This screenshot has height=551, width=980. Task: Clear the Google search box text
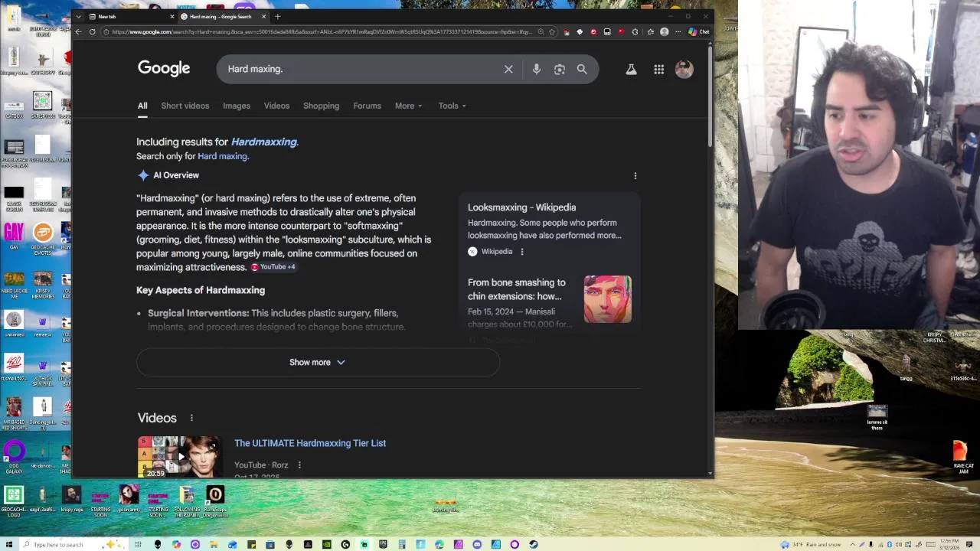click(508, 69)
